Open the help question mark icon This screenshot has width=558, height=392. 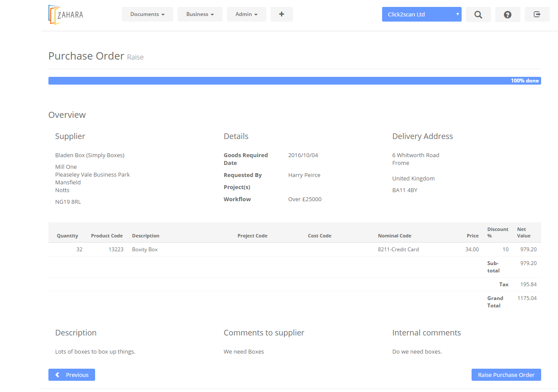tap(507, 14)
